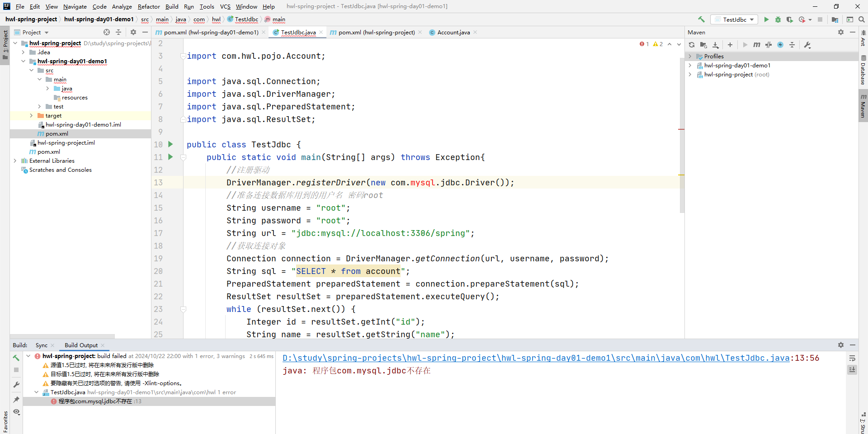Image resolution: width=868 pixels, height=434 pixels.
Task: Expand the Profiles node in Maven
Action: pos(690,57)
